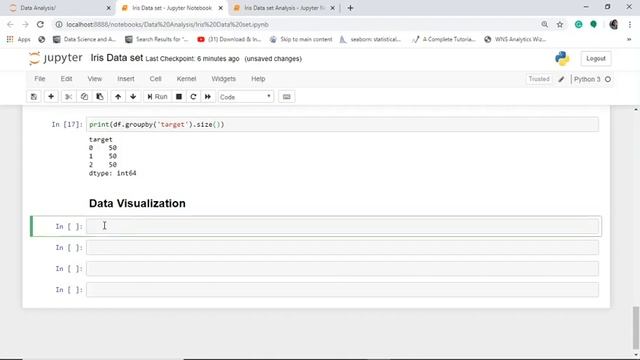The height and width of the screenshot is (360, 640).
Task: Go back in the browser
Action: pyautogui.click(x=10, y=24)
